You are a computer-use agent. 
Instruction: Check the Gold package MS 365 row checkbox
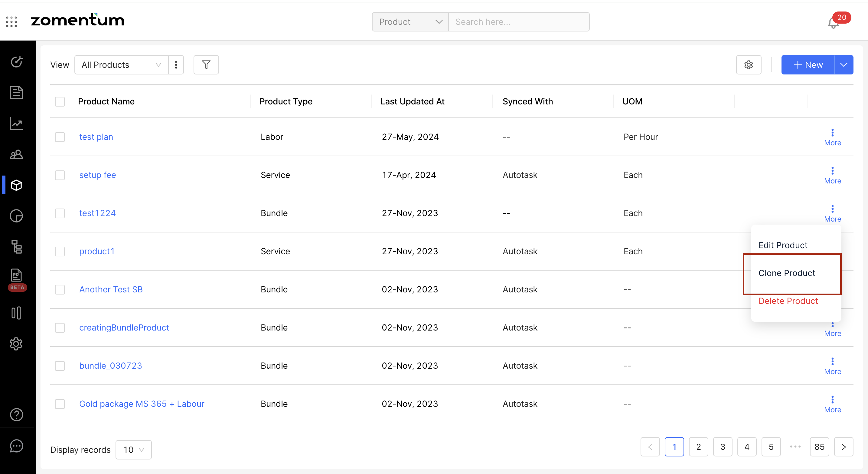click(60, 404)
